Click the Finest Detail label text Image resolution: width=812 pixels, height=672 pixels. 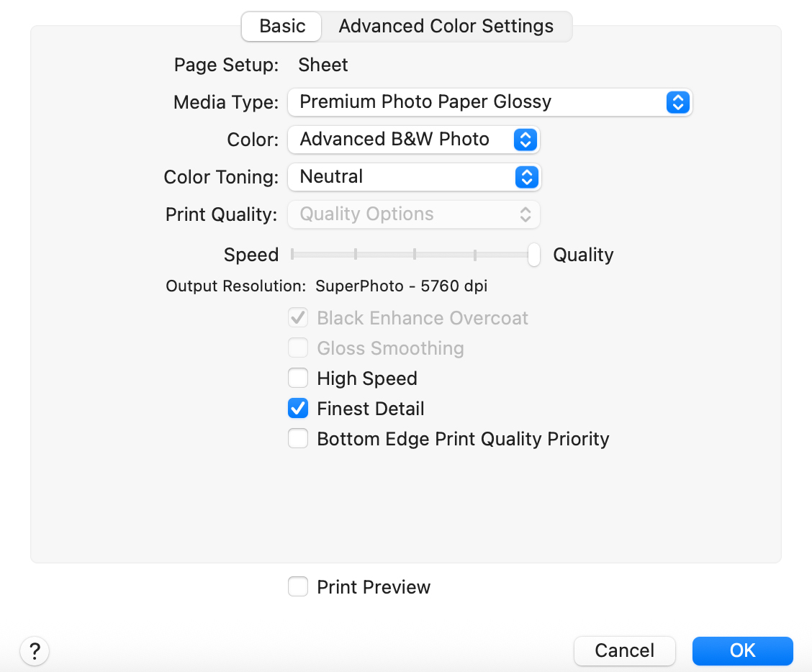[371, 408]
